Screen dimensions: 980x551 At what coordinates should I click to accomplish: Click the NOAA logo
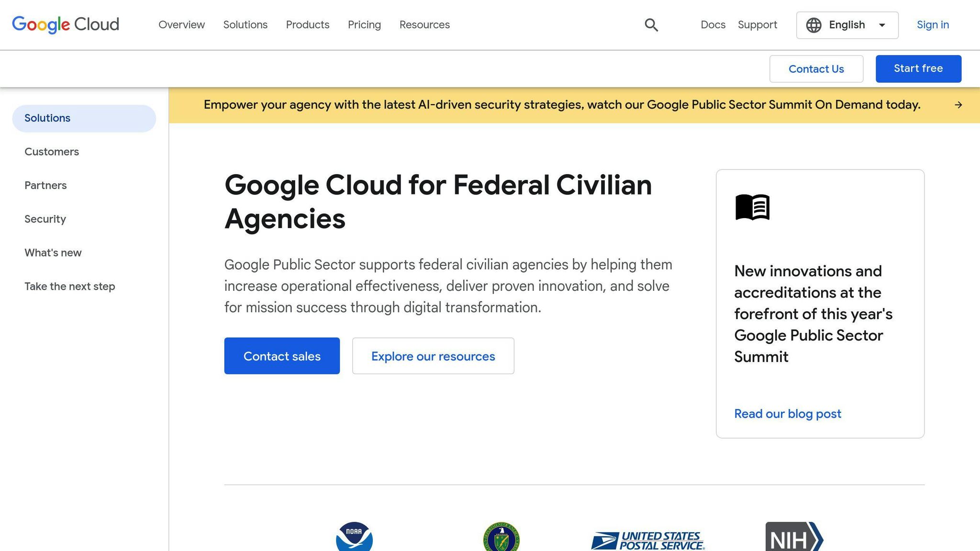pos(354,537)
